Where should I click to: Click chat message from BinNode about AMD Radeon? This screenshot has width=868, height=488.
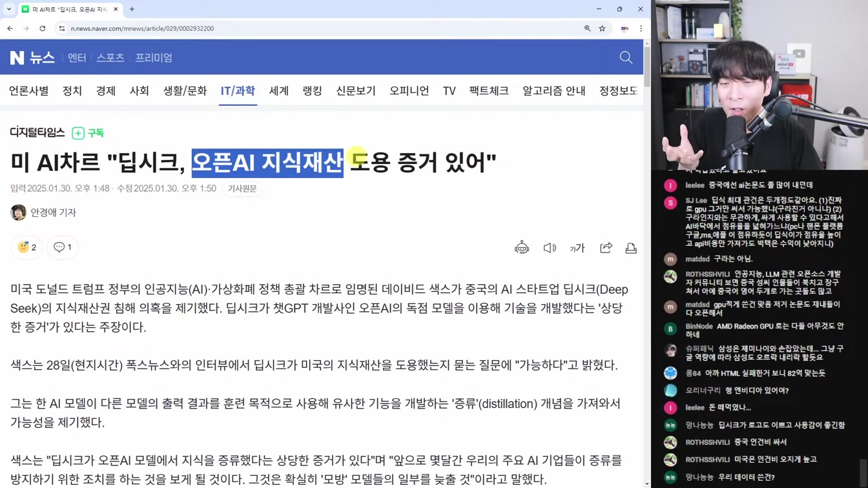click(765, 330)
